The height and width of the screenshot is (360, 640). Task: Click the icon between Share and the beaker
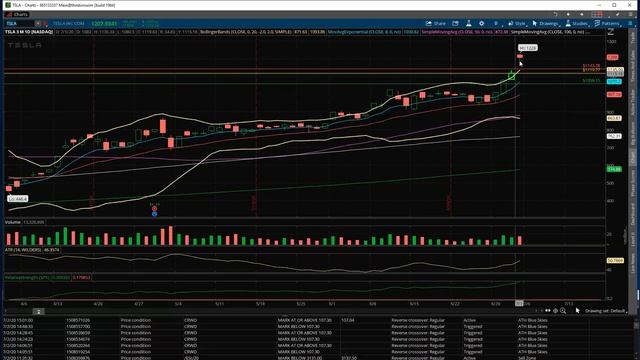point(456,24)
